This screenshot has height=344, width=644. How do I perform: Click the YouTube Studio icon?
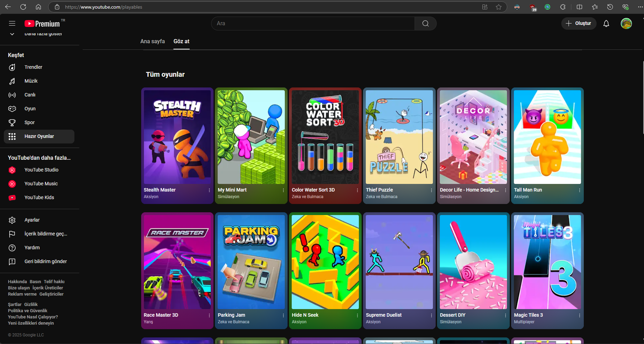click(x=12, y=170)
